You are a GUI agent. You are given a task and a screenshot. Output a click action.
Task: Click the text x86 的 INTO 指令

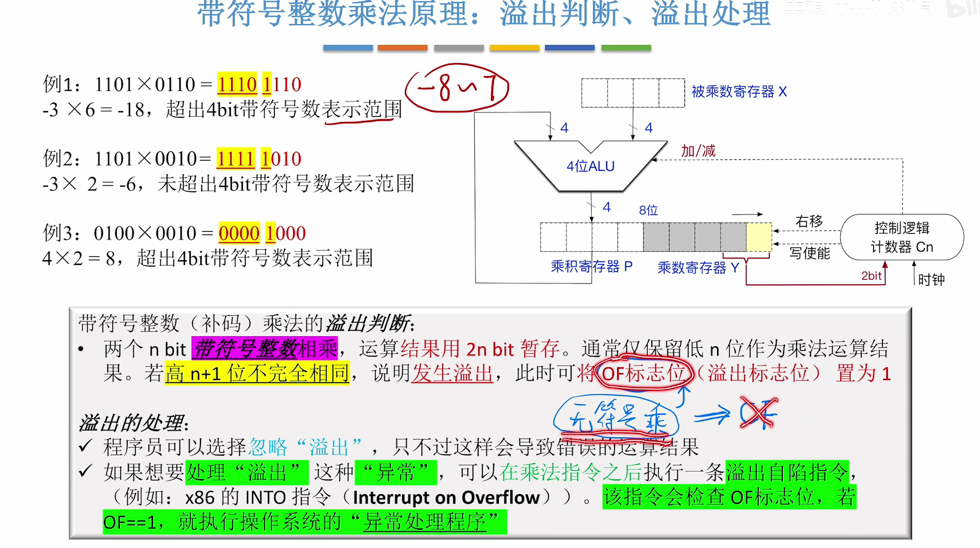tap(258, 497)
